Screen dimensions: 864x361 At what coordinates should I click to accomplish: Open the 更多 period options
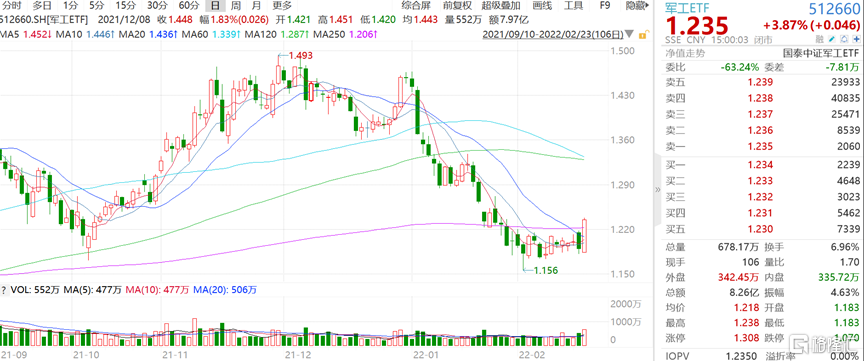(282, 7)
